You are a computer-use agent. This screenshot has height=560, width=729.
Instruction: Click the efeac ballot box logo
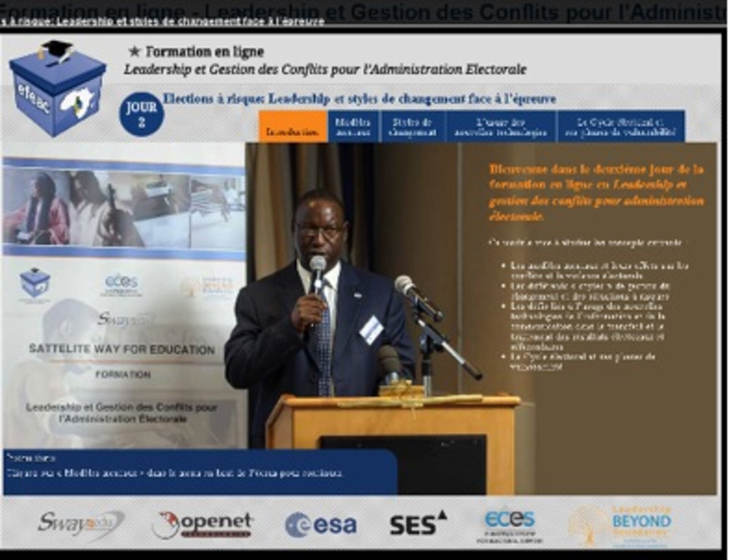57,89
